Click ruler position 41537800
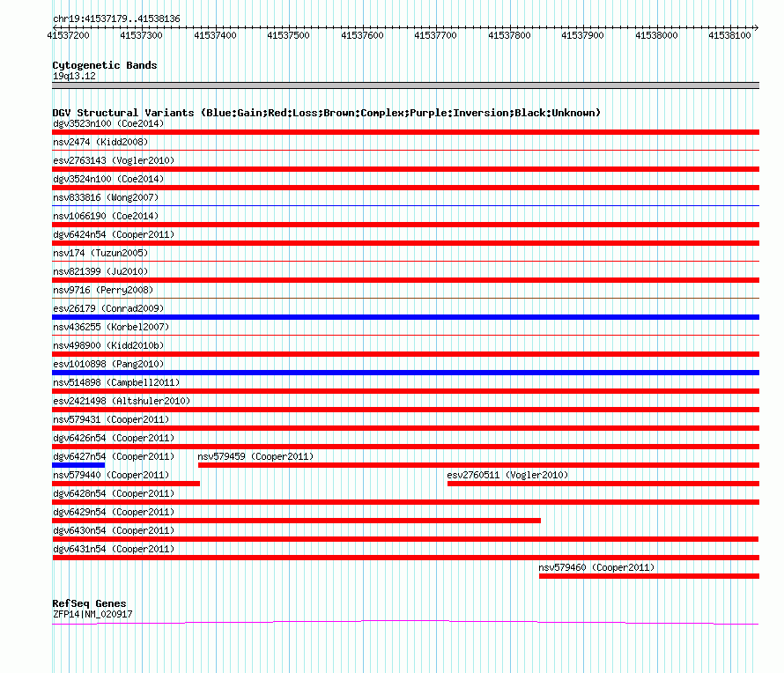This screenshot has width=784, height=673. tap(509, 35)
